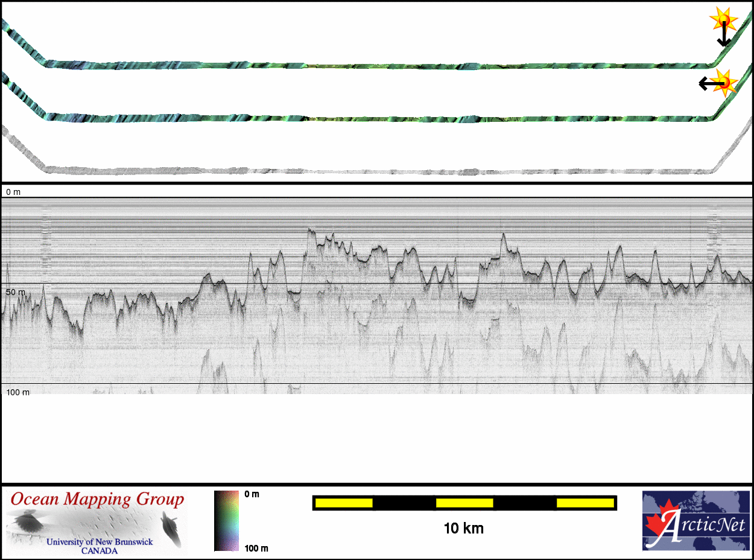Click the Ocean Mapping Group title text
754x560 pixels.
(x=97, y=500)
